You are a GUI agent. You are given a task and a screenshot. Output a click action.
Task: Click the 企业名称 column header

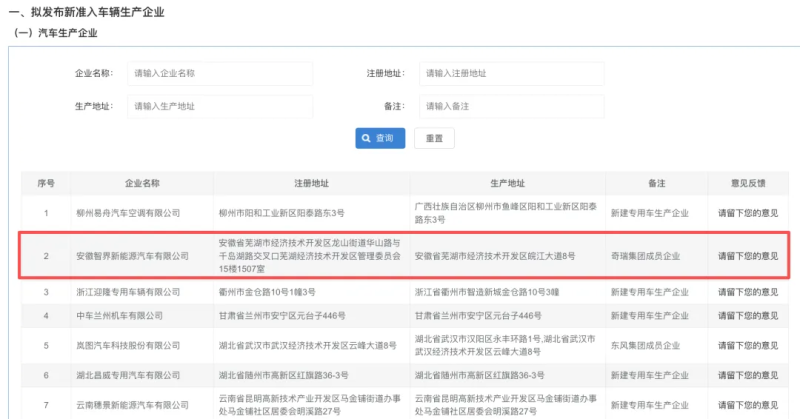pos(142,183)
